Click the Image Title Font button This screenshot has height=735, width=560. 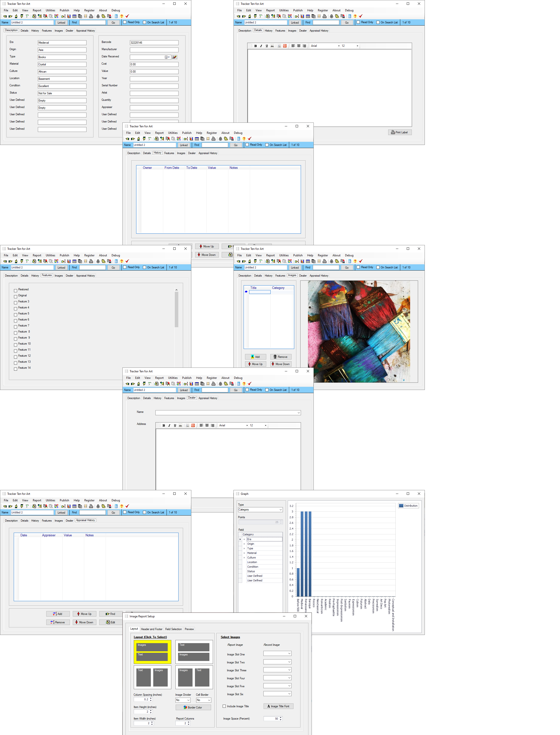tap(278, 706)
